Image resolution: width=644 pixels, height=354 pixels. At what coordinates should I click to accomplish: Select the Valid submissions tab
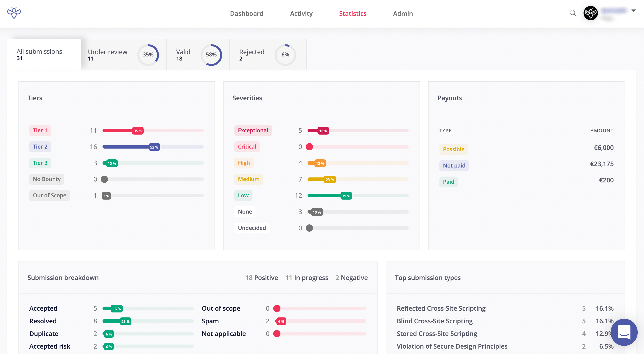[x=183, y=55]
